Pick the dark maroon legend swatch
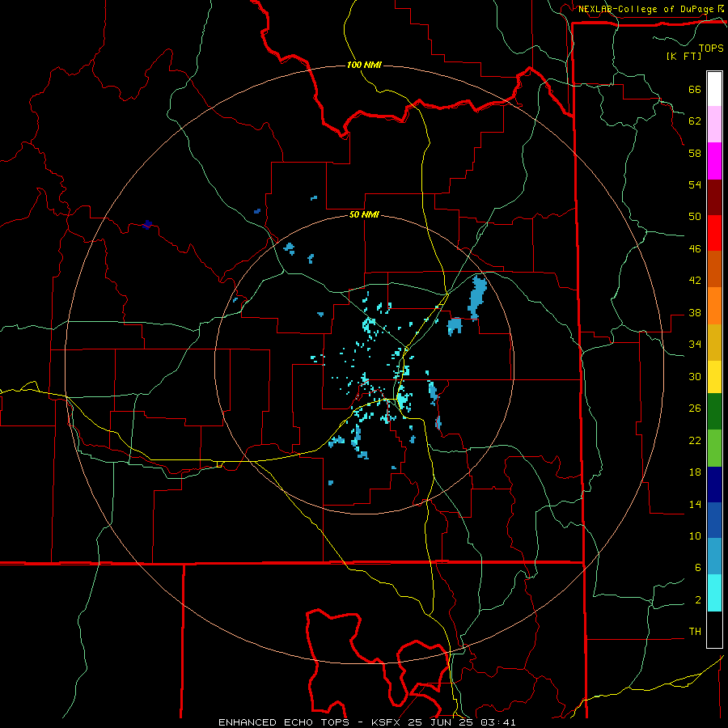The width and height of the screenshot is (728, 728). click(x=714, y=197)
